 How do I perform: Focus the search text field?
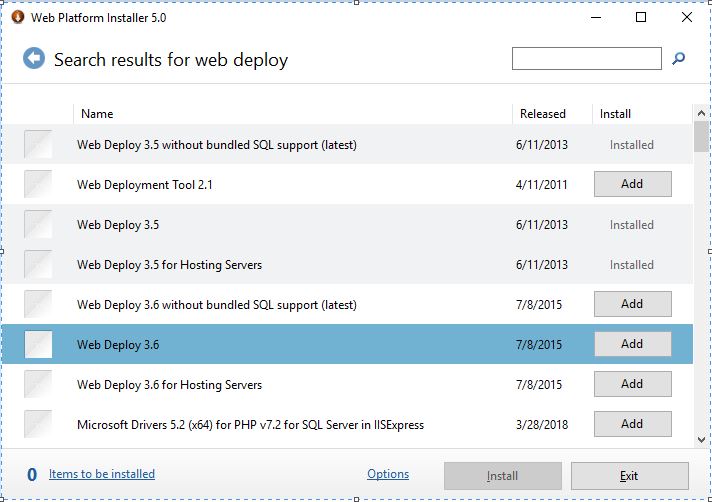pos(586,58)
